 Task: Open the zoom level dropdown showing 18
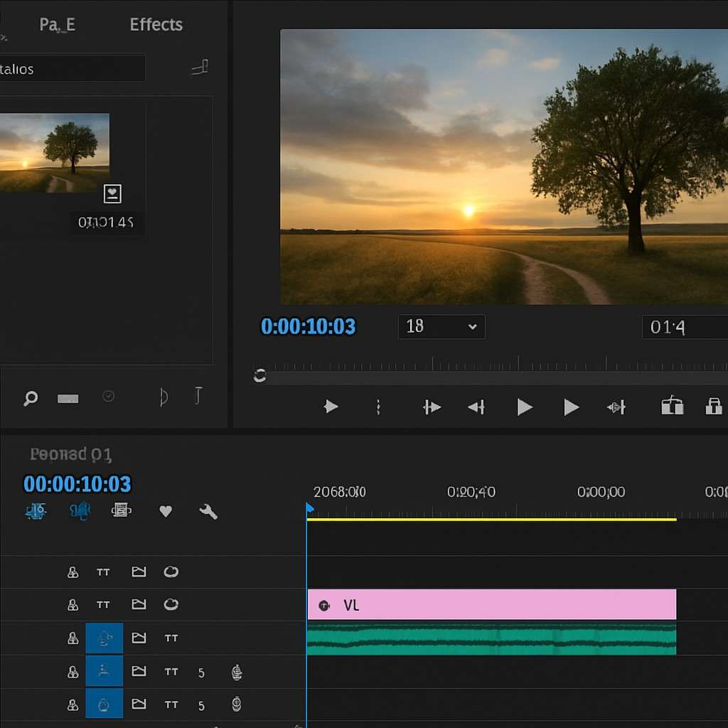[441, 327]
